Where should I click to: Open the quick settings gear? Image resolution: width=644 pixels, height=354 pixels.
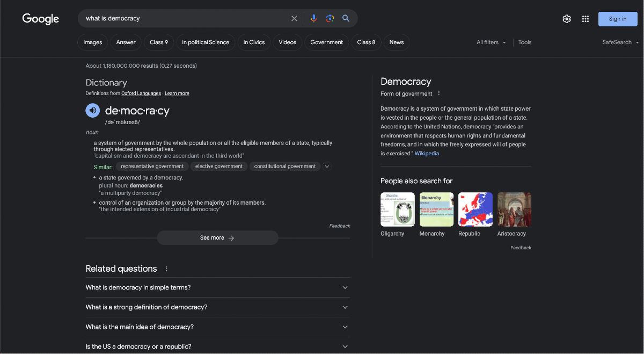pyautogui.click(x=567, y=19)
